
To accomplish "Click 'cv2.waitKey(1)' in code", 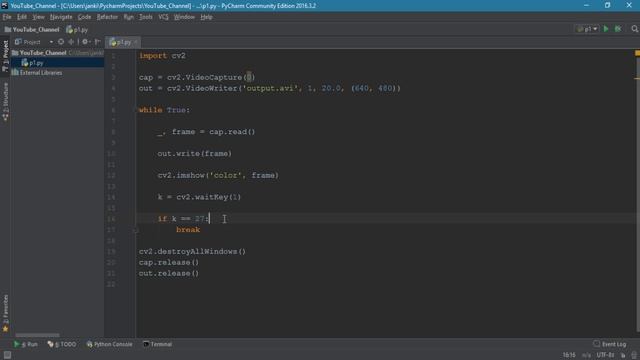I will click(x=209, y=197).
